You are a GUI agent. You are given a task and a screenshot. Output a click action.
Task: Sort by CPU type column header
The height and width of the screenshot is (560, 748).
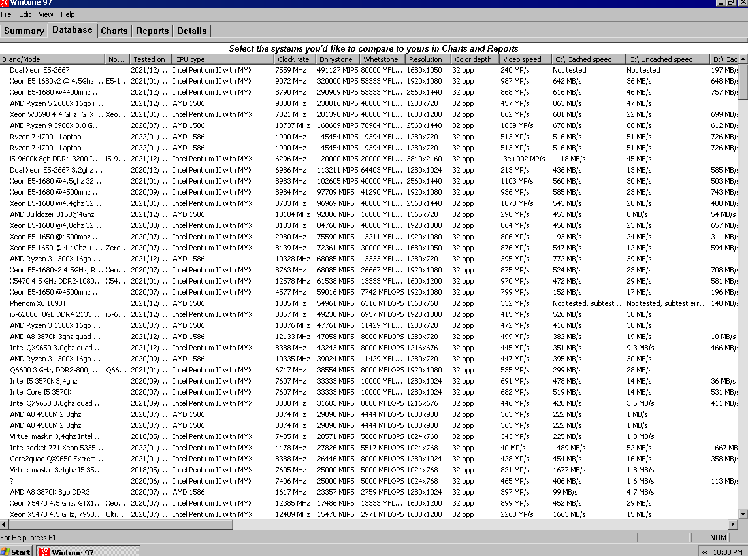point(222,59)
